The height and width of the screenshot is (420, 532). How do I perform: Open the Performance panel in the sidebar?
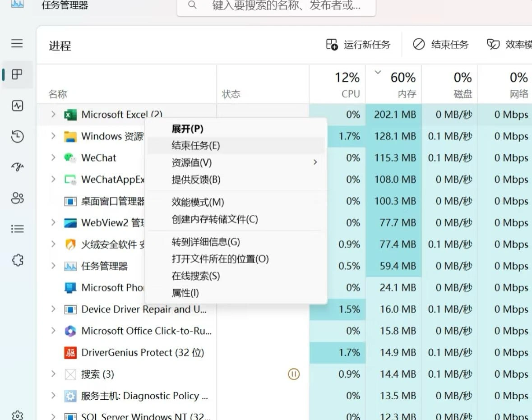click(x=17, y=106)
